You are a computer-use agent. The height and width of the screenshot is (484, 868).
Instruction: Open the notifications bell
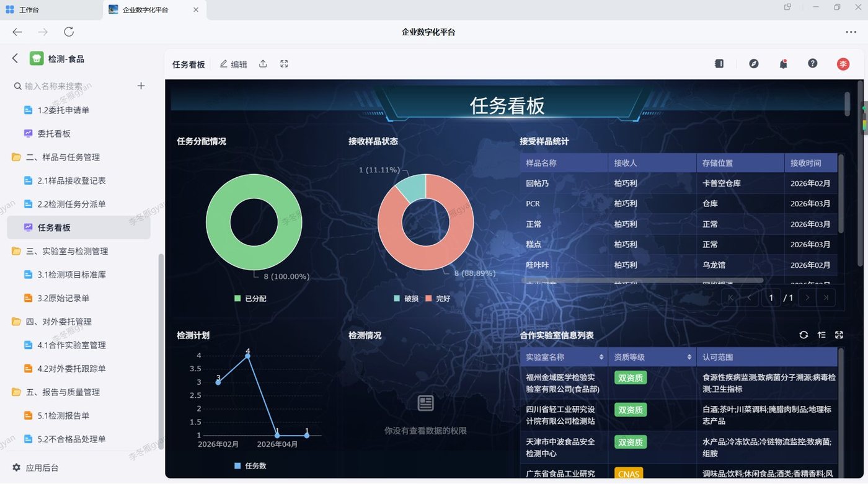pos(784,64)
